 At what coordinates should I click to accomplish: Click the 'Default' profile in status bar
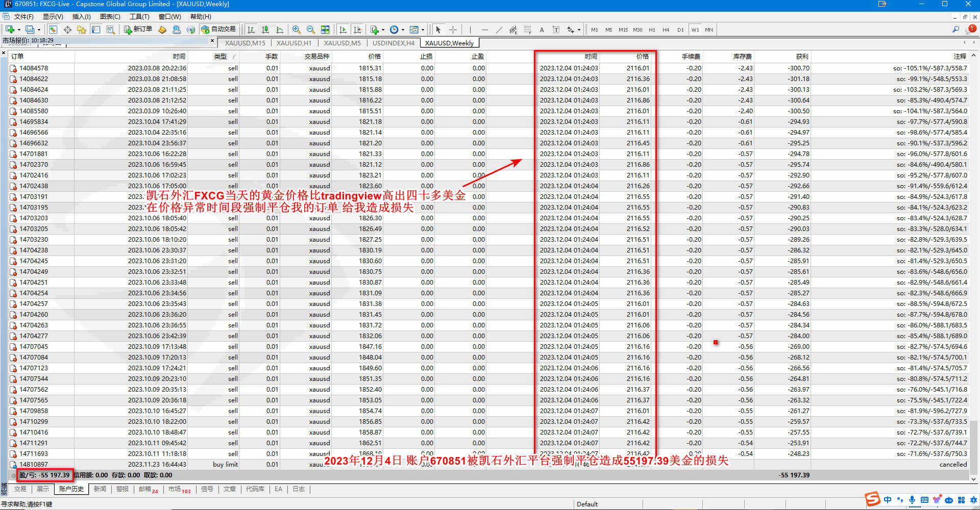pyautogui.click(x=587, y=504)
